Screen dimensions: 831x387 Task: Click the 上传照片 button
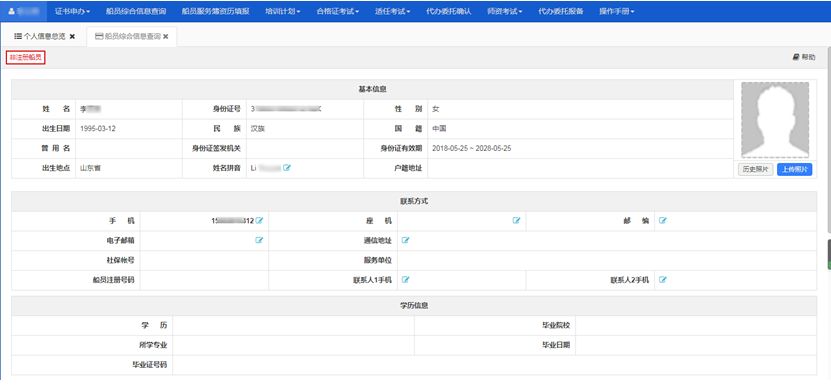click(x=794, y=170)
